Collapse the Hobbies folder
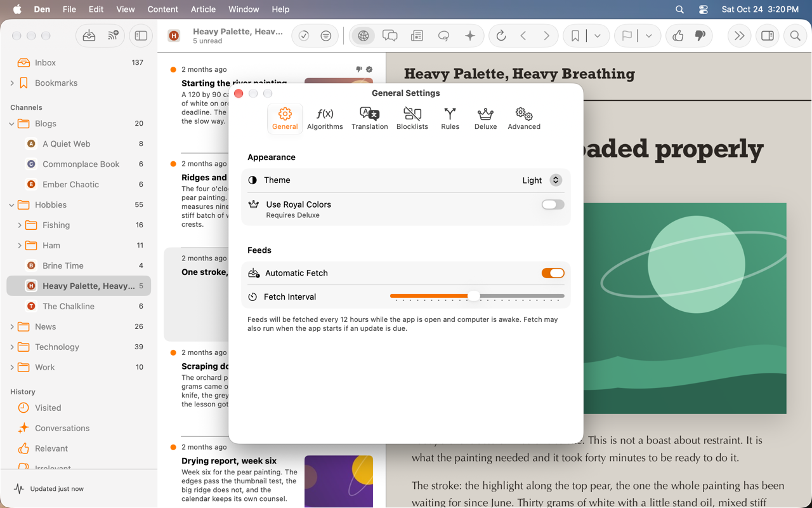 (12, 205)
